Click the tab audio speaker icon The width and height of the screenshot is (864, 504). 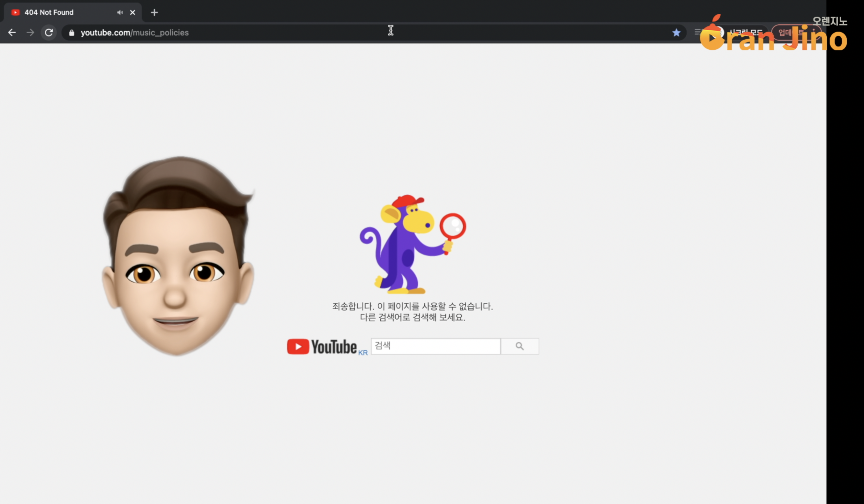click(x=120, y=12)
